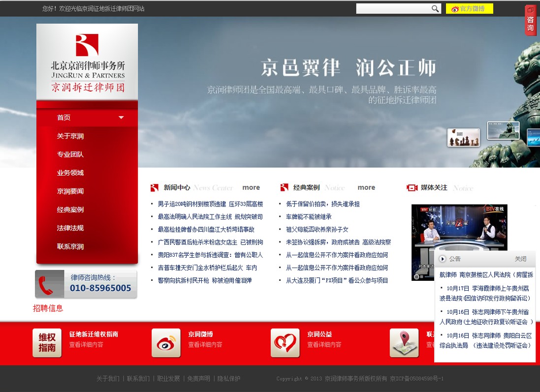This screenshot has width=540, height=392.
Task: Click the map pin location icon
Action: click(x=404, y=342)
